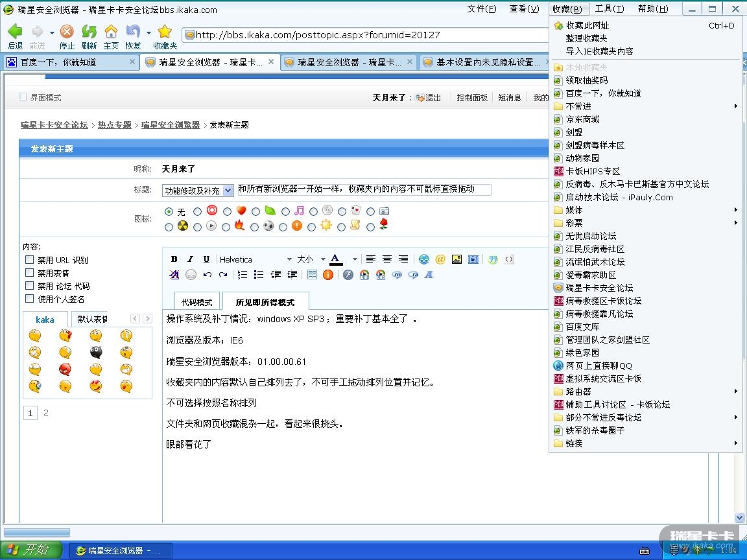Select the red heart topic icon radio
Screen dimensions: 747x560
227,211
